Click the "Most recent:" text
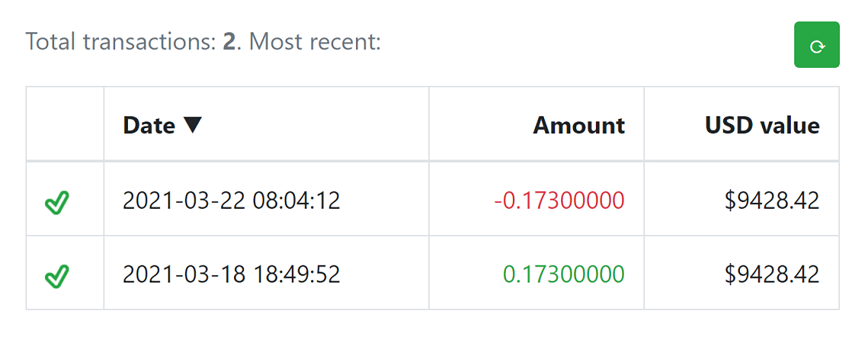 point(315,42)
